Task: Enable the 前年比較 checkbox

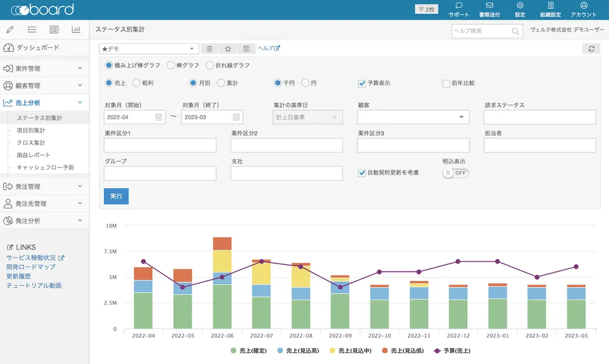Action: [446, 83]
